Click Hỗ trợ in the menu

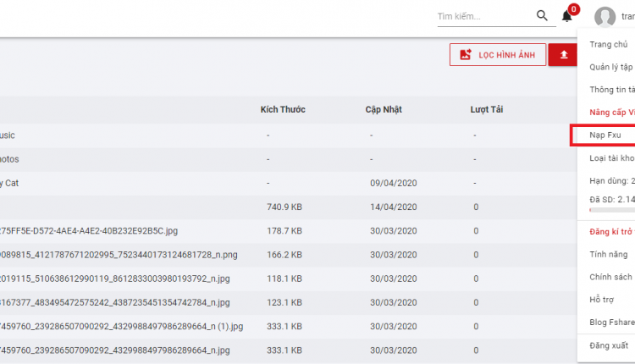[x=601, y=300]
